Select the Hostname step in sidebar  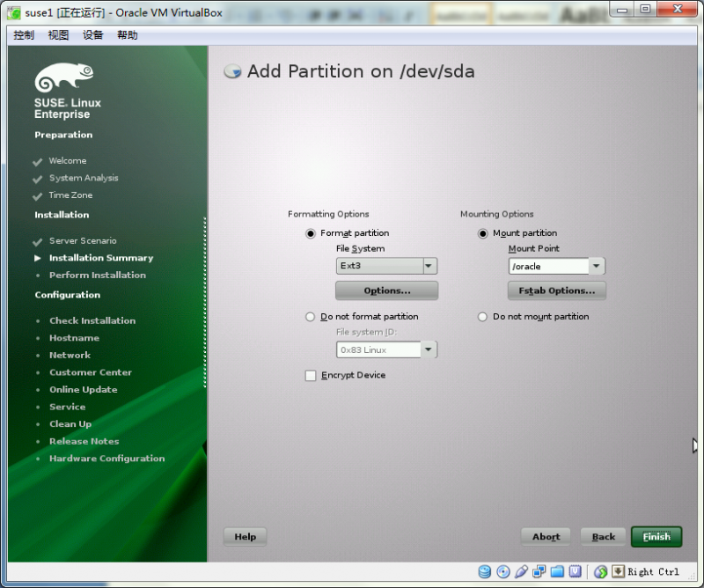pos(74,337)
